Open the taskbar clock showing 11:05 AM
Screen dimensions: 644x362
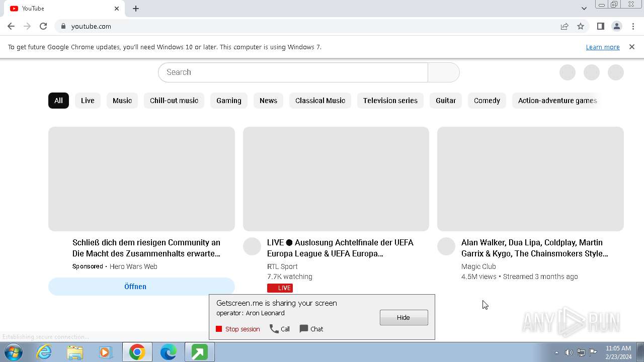tap(618, 352)
